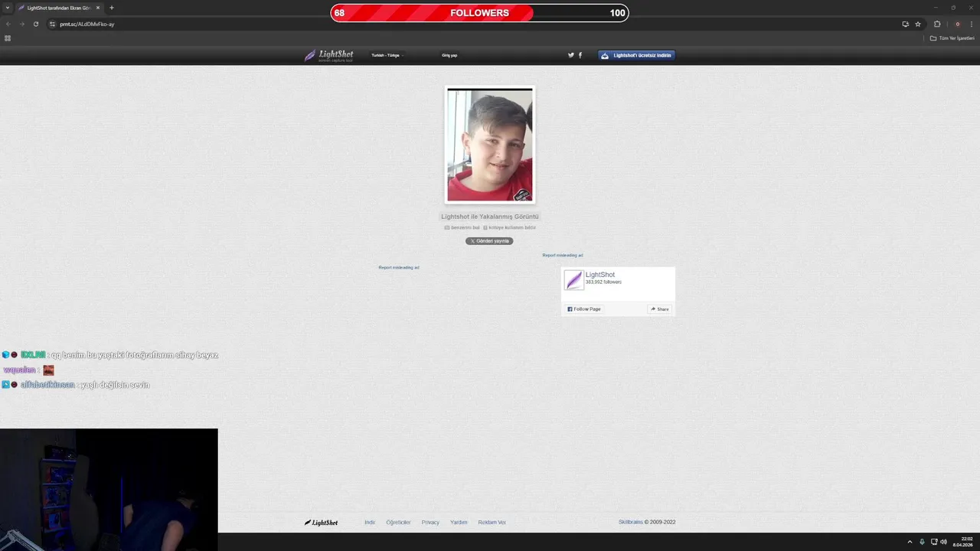The height and width of the screenshot is (551, 980).
Task: Click the Gönderi yayınla button
Action: coord(489,241)
